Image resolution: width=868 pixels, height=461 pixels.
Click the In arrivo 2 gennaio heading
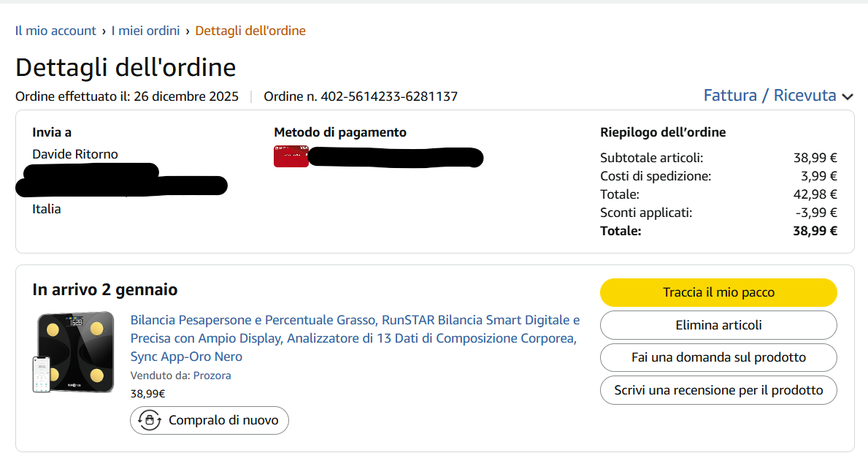coord(105,290)
